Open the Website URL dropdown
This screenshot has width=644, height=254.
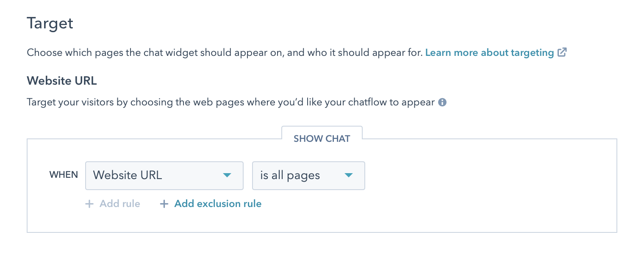coord(164,175)
